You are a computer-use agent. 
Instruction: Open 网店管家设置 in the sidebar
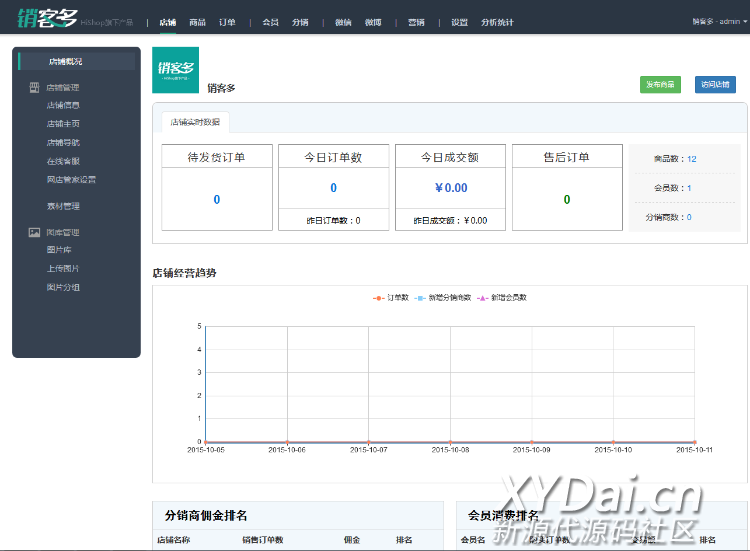[71, 179]
